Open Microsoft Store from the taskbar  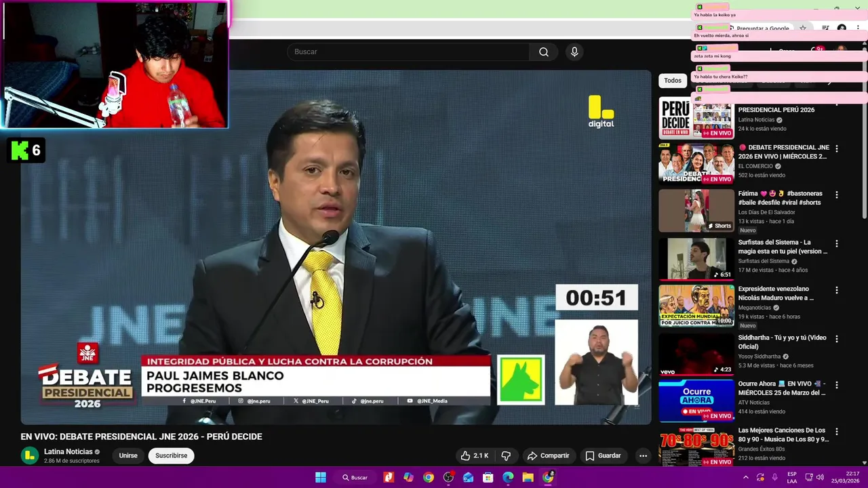tap(488, 477)
